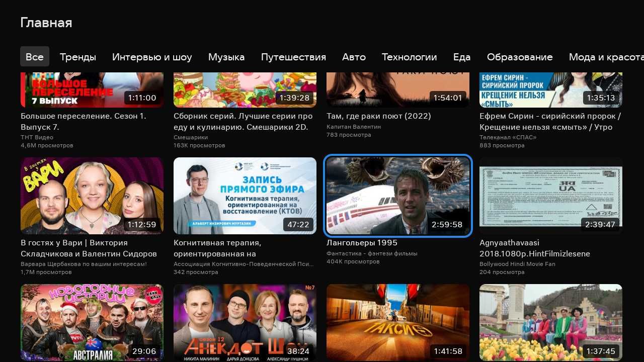Click the 163К просмотров view count

pyautogui.click(x=199, y=145)
